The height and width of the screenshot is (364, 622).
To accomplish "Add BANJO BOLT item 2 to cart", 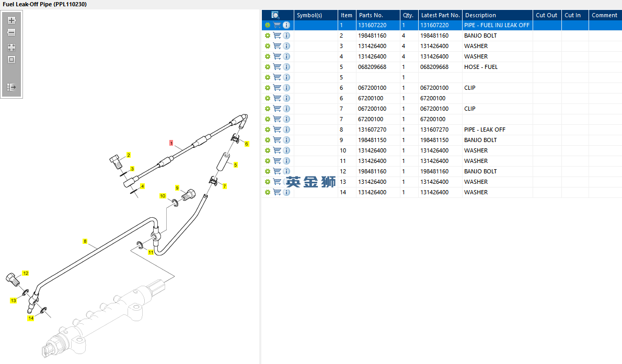I will click(277, 36).
